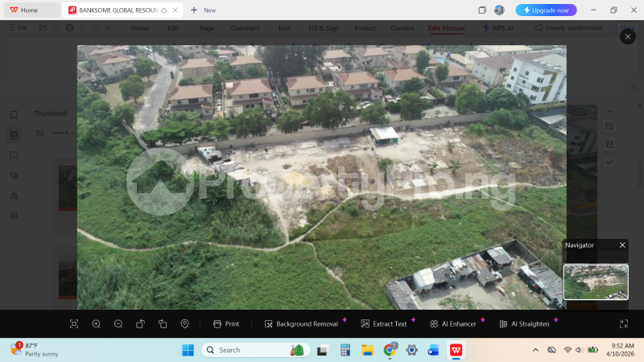Viewport: 644px width, 362px height.
Task: Open the Protect ribbon tab
Action: tap(365, 28)
